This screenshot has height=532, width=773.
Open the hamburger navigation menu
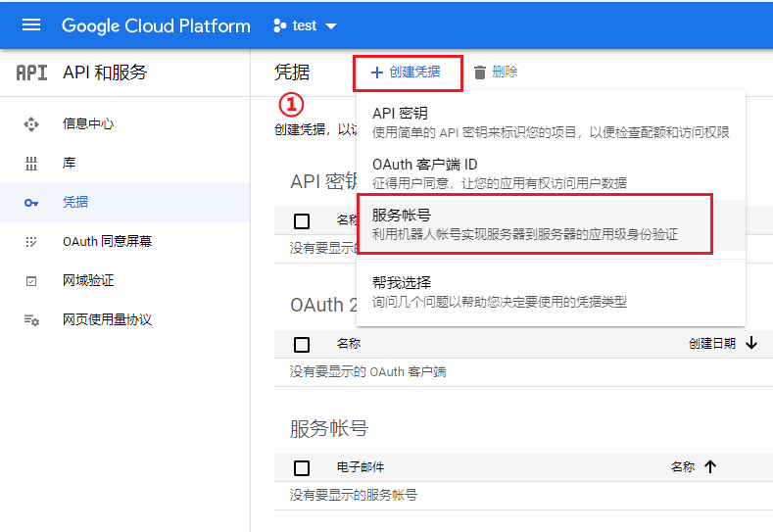(31, 25)
